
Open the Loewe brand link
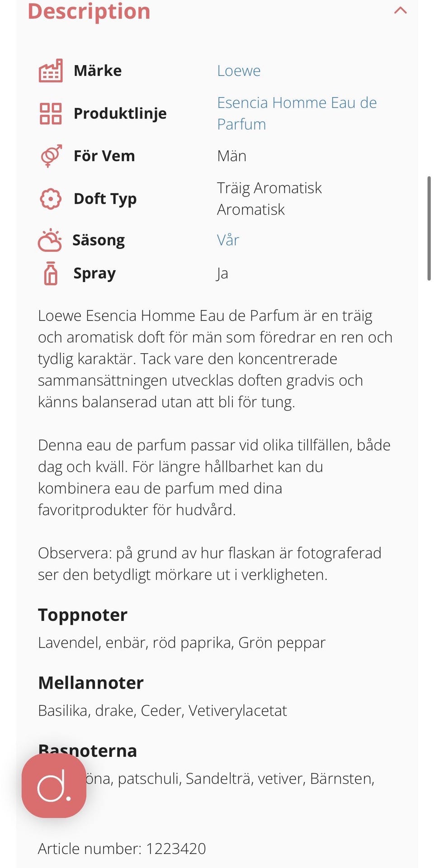point(239,70)
